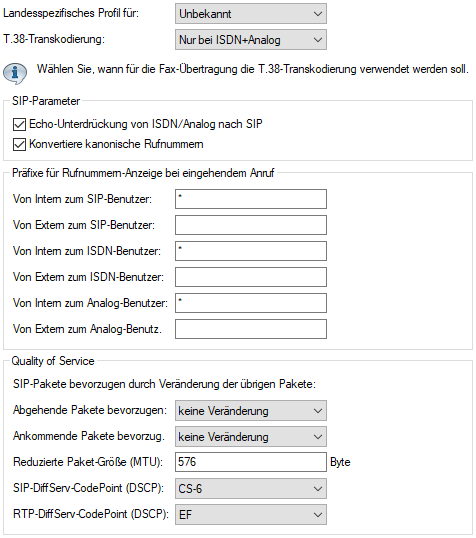Expand the T.38-Transkodierung combo box

coord(251,40)
